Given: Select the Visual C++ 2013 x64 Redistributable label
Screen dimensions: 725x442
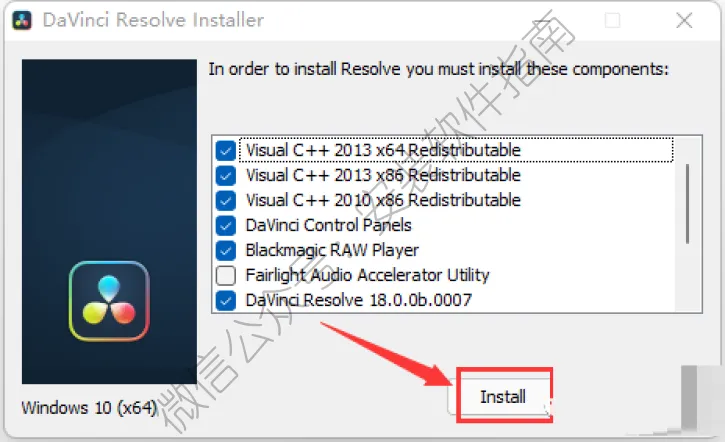Looking at the screenshot, I should pos(383,150).
